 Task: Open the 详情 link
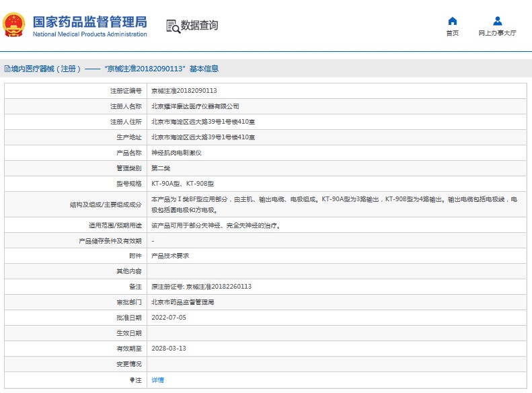(157, 380)
